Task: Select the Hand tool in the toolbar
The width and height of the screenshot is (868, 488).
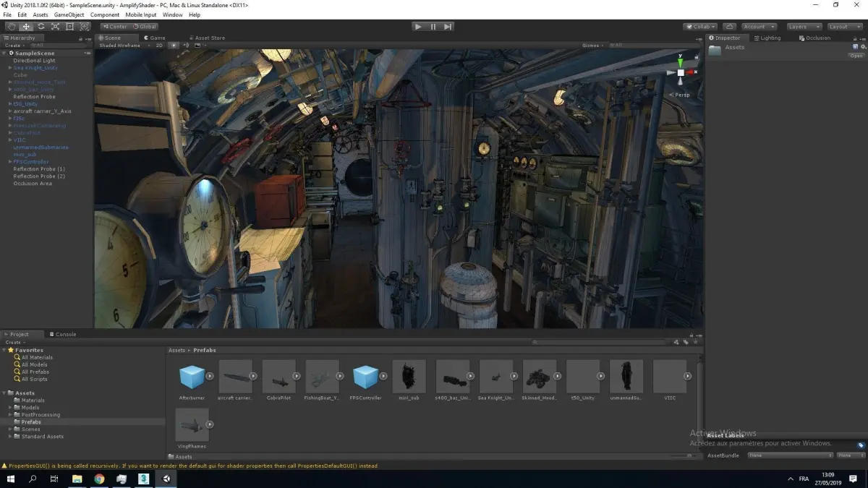Action: click(11, 27)
